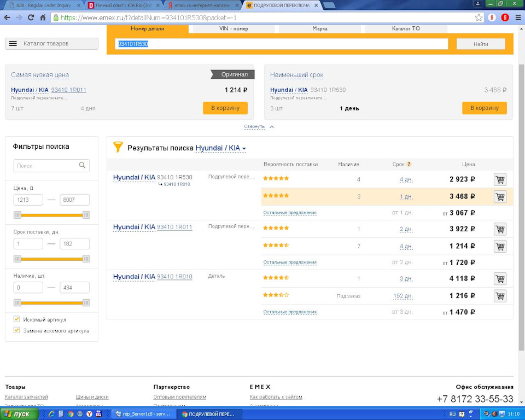
Task: Open the Наименьший срок link
Action: (x=296, y=75)
